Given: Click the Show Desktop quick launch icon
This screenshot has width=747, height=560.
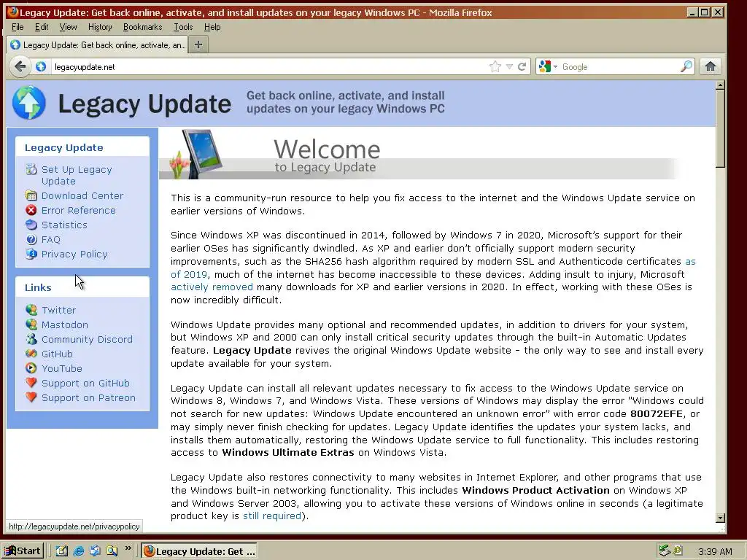Looking at the screenshot, I should click(62, 551).
